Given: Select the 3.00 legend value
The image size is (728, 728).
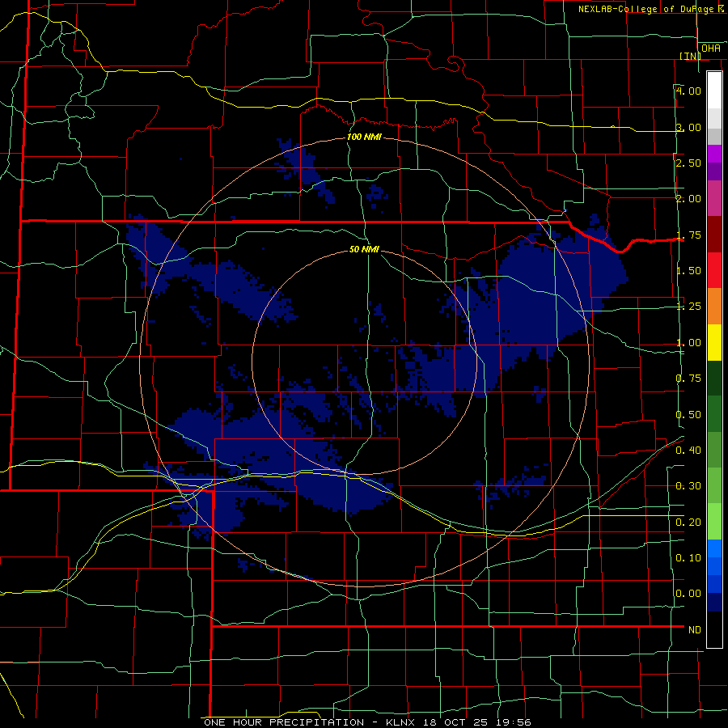Looking at the screenshot, I should [688, 127].
